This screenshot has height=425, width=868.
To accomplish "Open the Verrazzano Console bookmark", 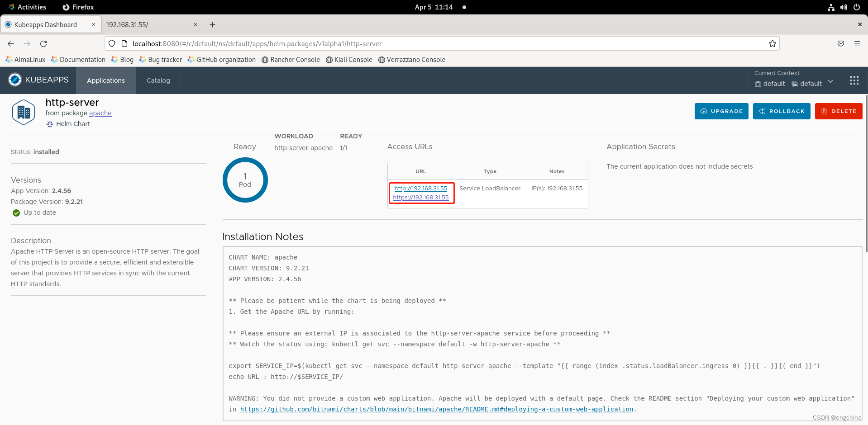I will coord(412,60).
